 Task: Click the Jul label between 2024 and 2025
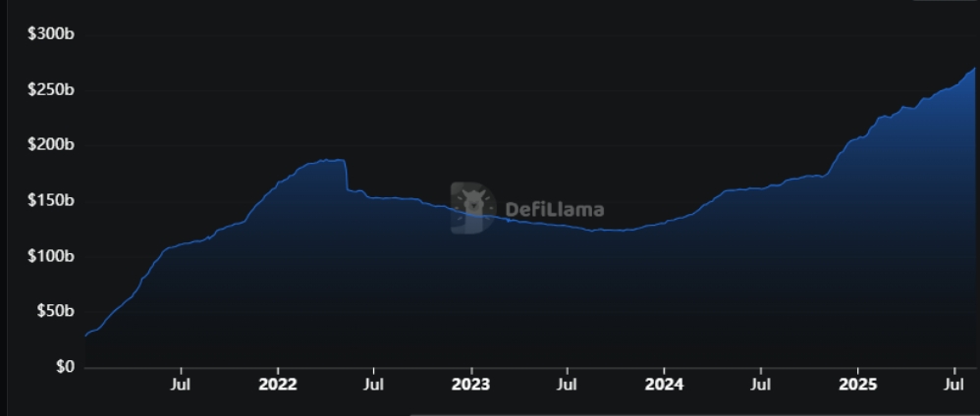[761, 385]
